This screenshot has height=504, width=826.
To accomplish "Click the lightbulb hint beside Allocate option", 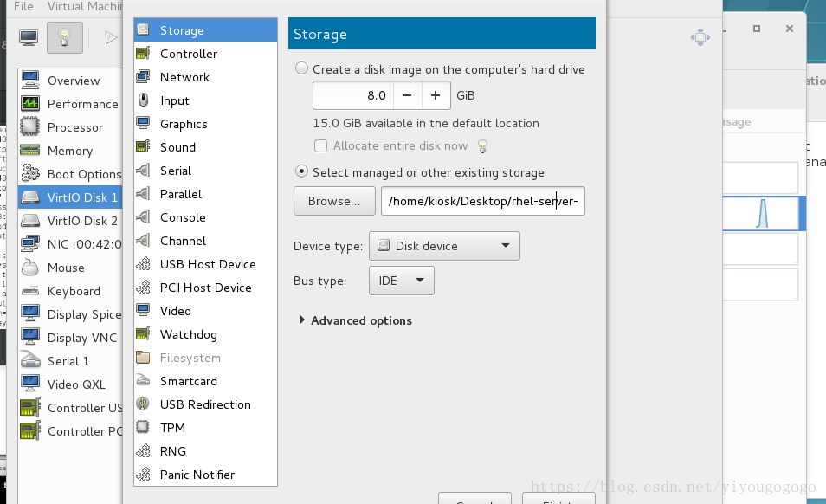I will point(482,145).
